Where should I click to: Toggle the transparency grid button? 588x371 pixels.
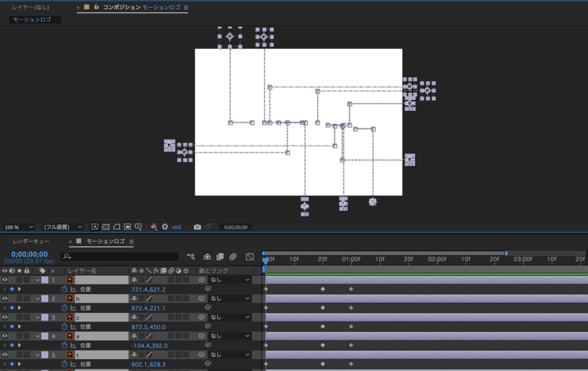[x=106, y=227]
